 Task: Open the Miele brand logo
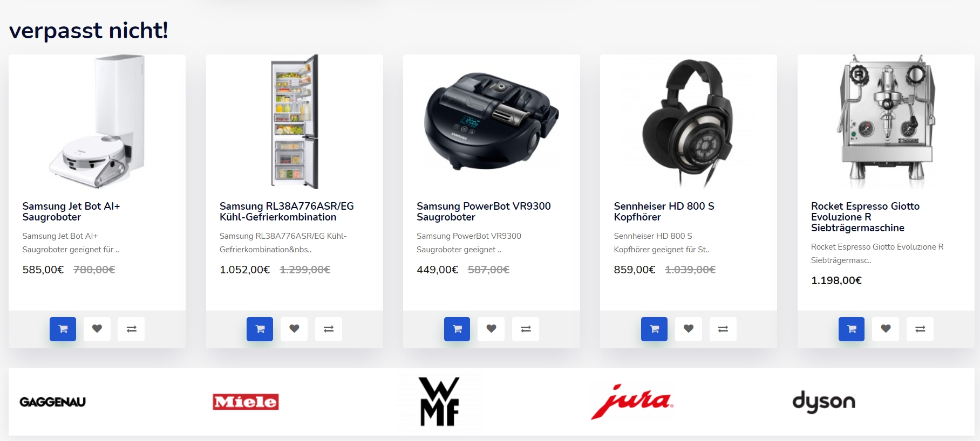coord(246,402)
